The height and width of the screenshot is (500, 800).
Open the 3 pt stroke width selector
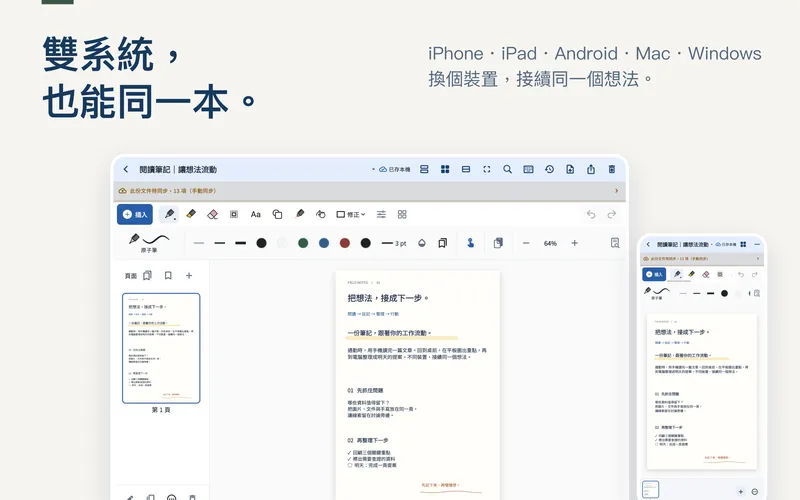[394, 243]
